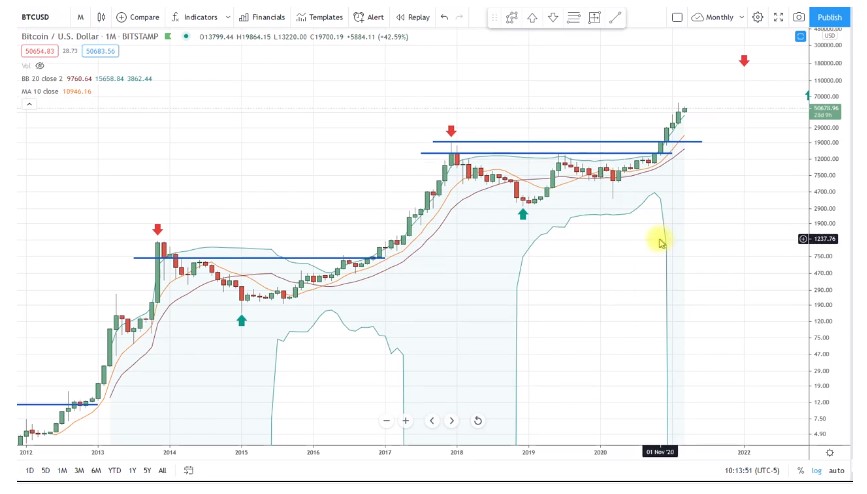Image resolution: width=867 pixels, height=494 pixels.
Task: Select the trend line drawing tool
Action: coord(615,17)
